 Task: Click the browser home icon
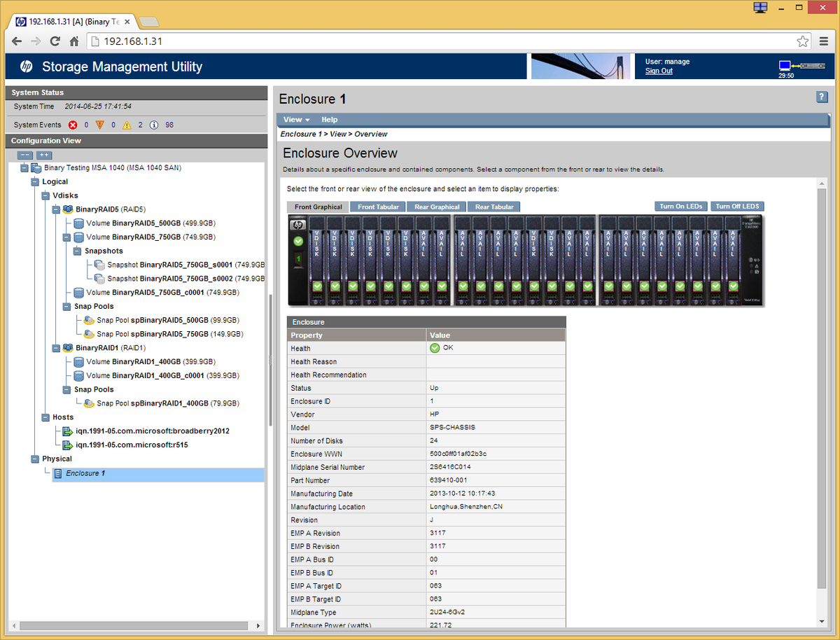[x=73, y=41]
